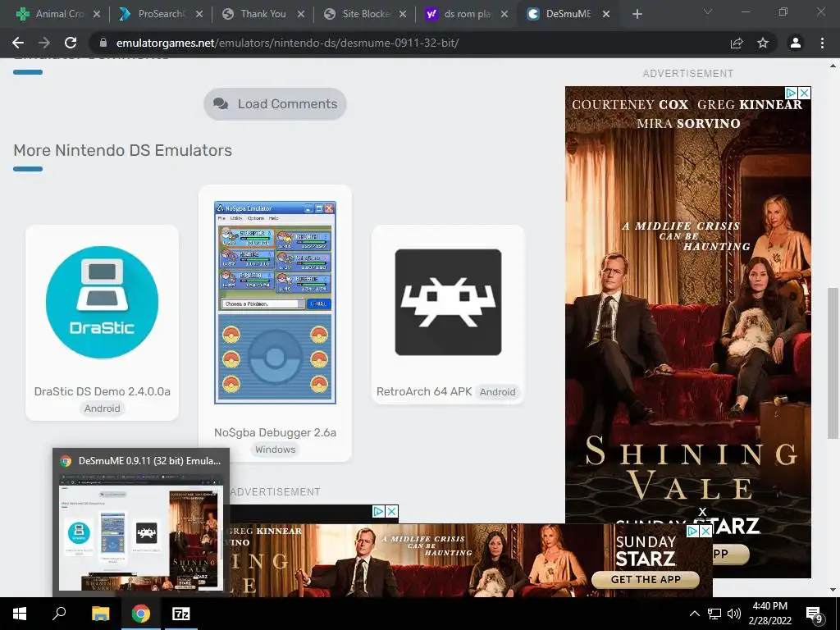The image size is (840, 630).
Task: Open the RetroArch logo image
Action: click(x=449, y=302)
